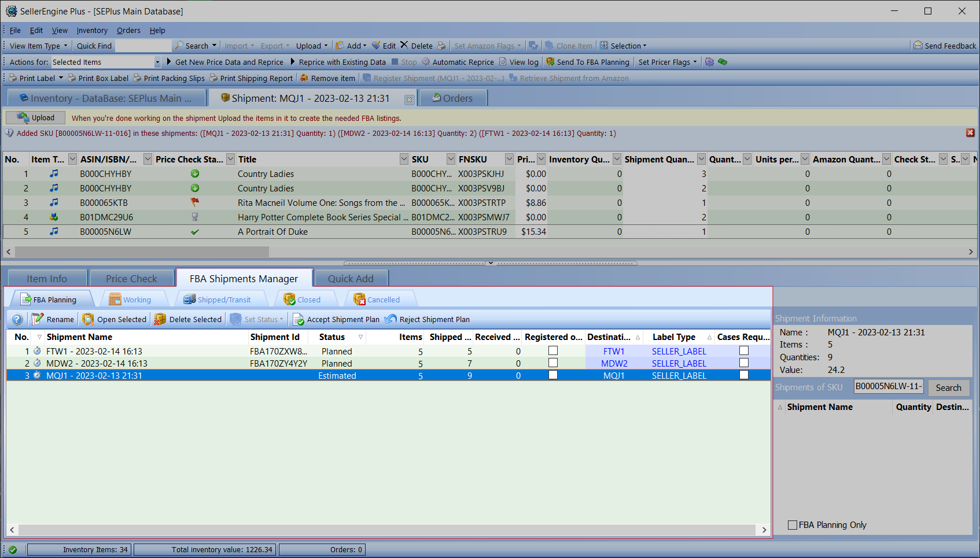The width and height of the screenshot is (980, 558).
Task: Click Reject Shipment Plan icon
Action: pos(391,319)
